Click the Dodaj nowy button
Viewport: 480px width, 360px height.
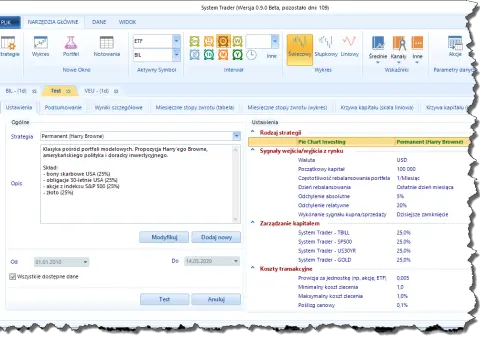(x=216, y=237)
